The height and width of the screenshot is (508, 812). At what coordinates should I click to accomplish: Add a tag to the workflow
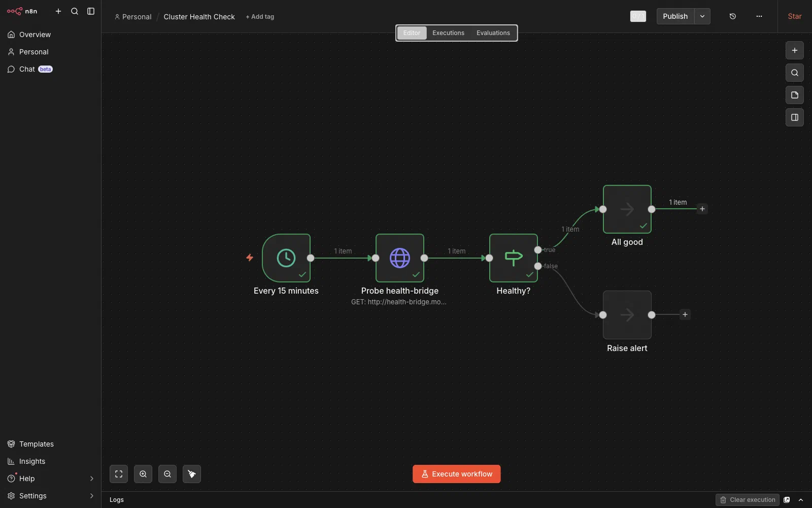[260, 17]
